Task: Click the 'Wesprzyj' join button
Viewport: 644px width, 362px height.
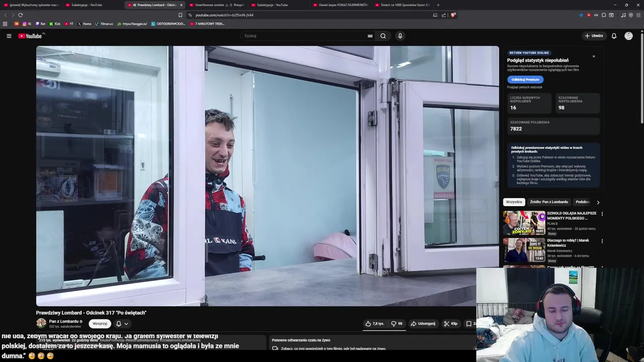Action: (x=100, y=324)
